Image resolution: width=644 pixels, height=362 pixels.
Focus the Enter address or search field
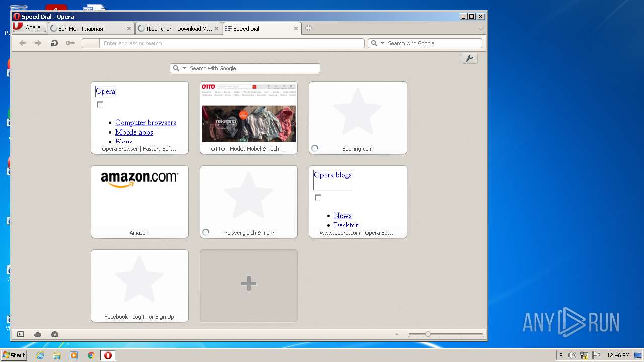coord(231,43)
